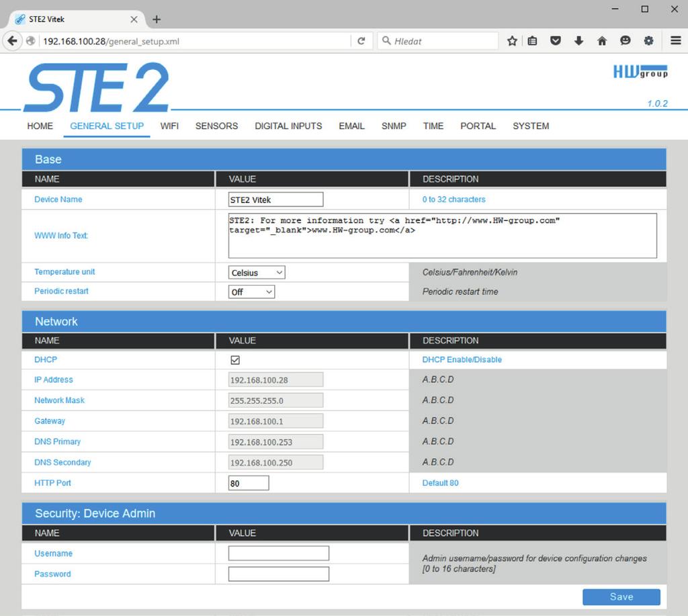Click the browser URL address bar
The image size is (688, 616).
point(196,41)
